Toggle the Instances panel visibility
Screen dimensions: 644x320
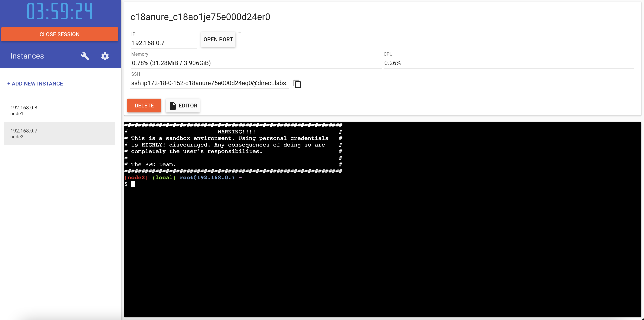tap(28, 55)
